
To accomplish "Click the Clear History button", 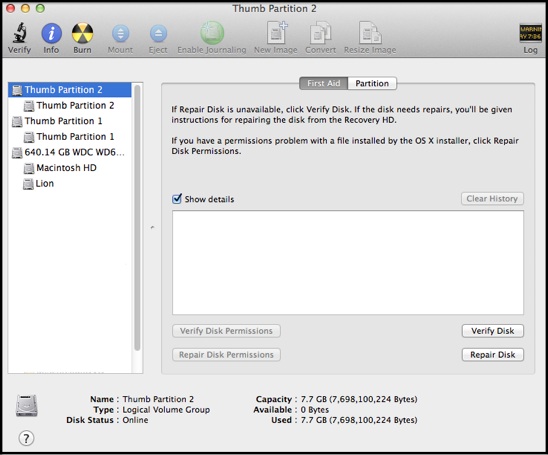I will pos(492,198).
